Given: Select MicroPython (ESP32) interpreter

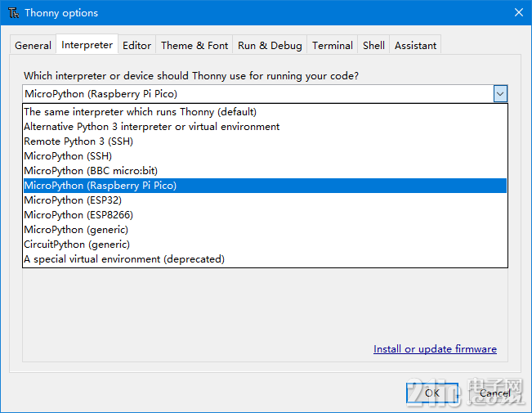Looking at the screenshot, I should [265, 200].
